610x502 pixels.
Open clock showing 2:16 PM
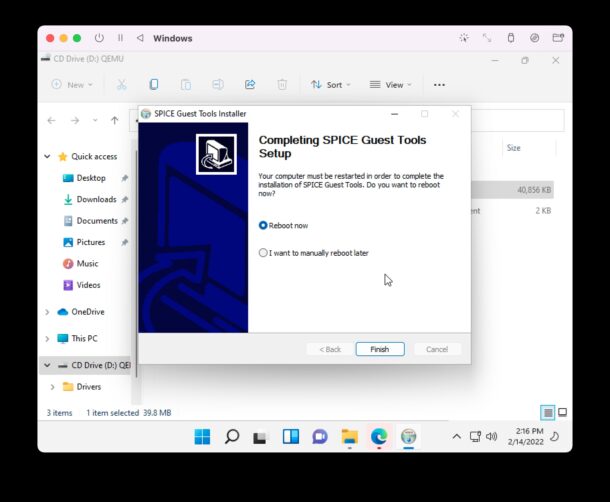pos(526,437)
